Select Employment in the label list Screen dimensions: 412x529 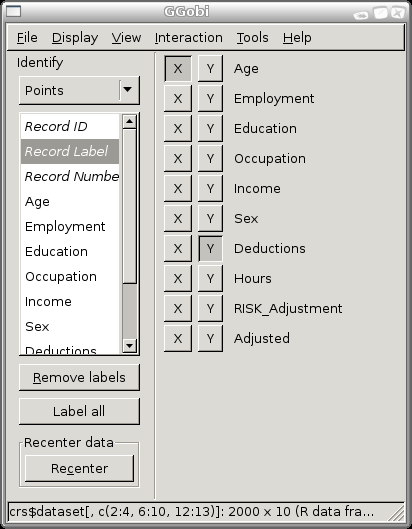[70, 226]
